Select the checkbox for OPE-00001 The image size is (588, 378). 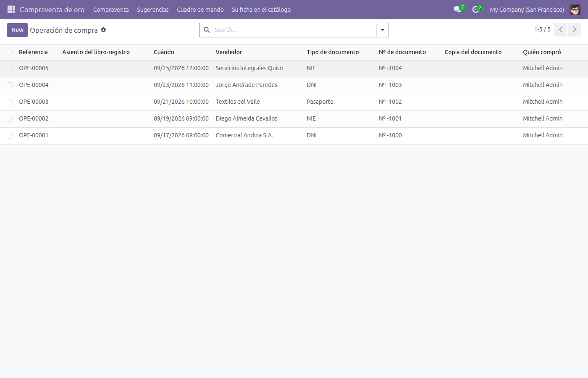[x=10, y=136]
